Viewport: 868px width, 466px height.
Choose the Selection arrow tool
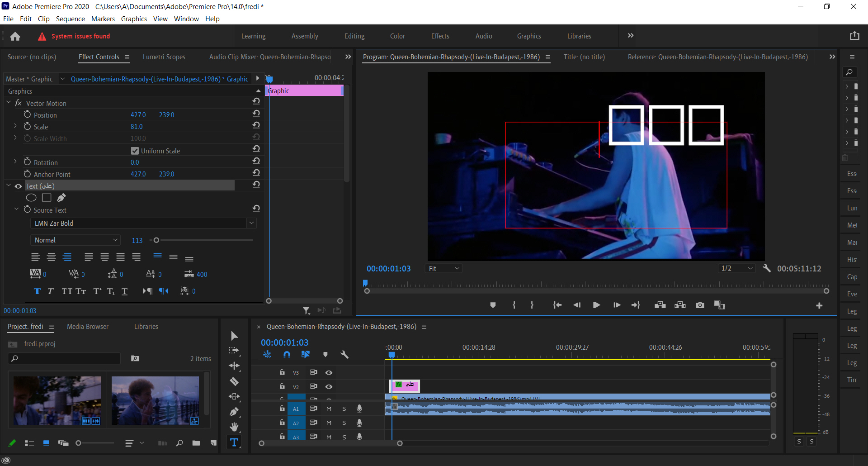tap(234, 336)
